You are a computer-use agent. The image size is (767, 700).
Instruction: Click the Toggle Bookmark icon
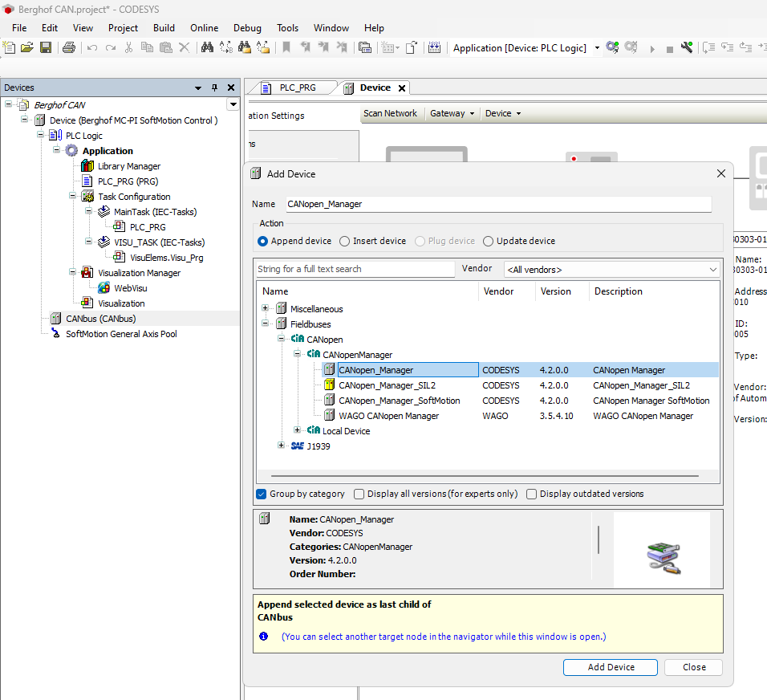point(286,47)
